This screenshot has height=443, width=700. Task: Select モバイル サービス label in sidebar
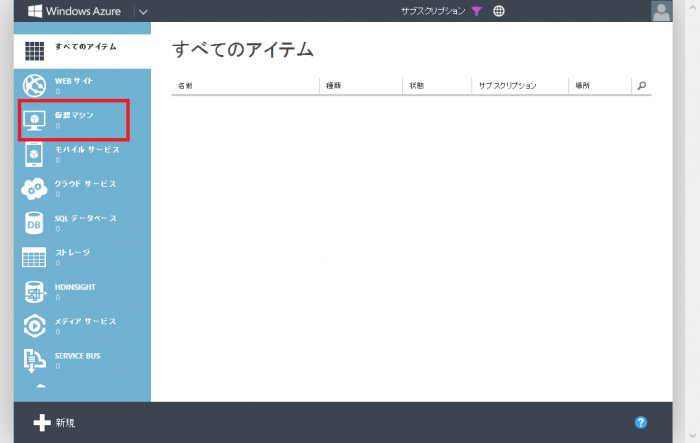click(x=87, y=150)
